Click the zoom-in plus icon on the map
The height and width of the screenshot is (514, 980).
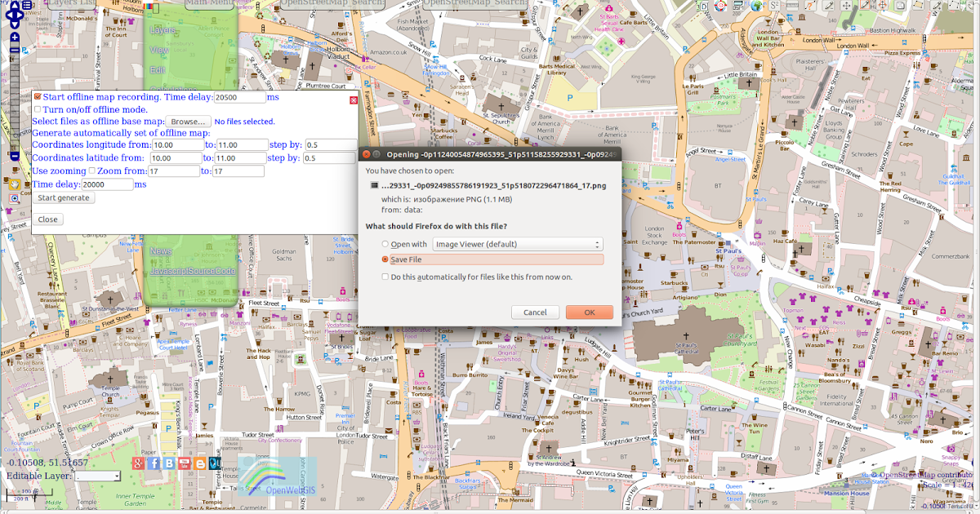(x=14, y=38)
